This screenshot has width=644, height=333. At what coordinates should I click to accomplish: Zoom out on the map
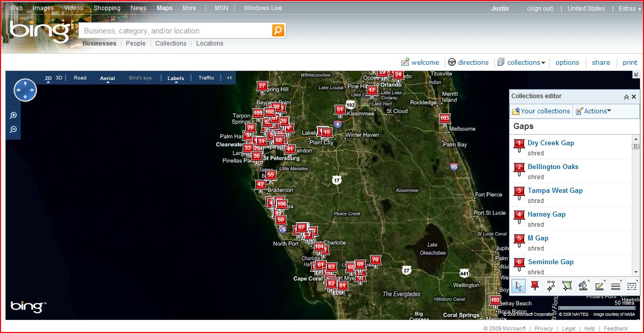click(x=14, y=130)
